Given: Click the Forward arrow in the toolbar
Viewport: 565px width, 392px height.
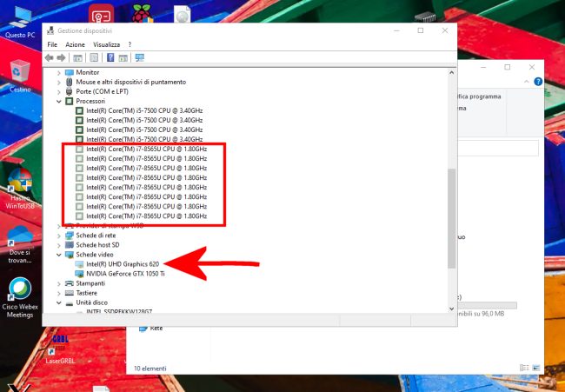Looking at the screenshot, I should (x=61, y=58).
